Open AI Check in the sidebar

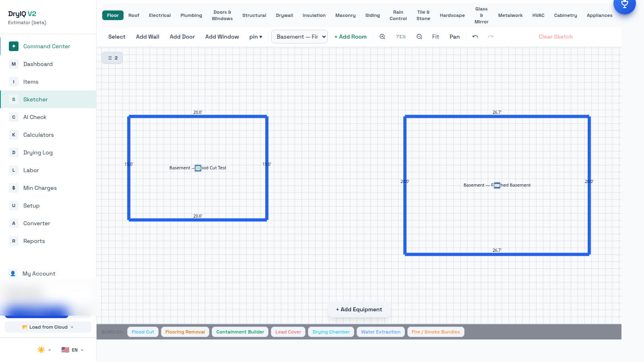click(x=48, y=117)
